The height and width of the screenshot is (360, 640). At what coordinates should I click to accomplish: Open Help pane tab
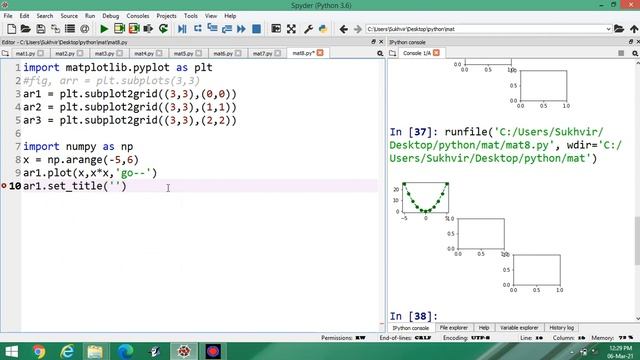point(484,328)
